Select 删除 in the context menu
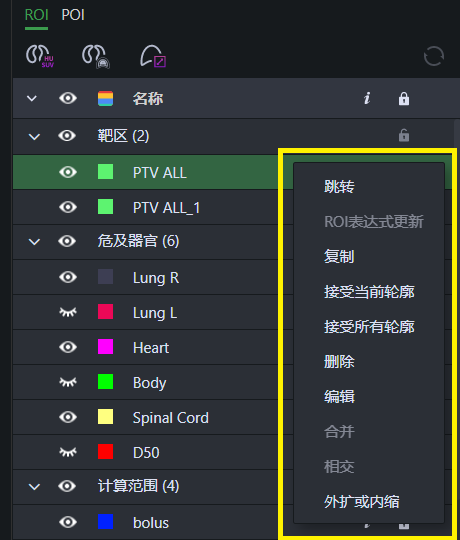460x540 pixels. tap(339, 362)
